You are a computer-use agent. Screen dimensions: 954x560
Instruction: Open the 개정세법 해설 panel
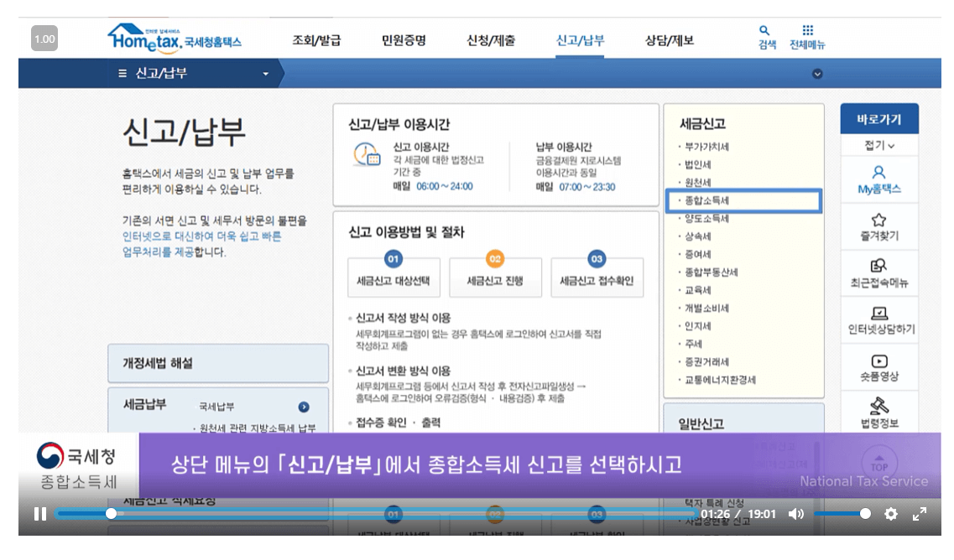pyautogui.click(x=218, y=363)
